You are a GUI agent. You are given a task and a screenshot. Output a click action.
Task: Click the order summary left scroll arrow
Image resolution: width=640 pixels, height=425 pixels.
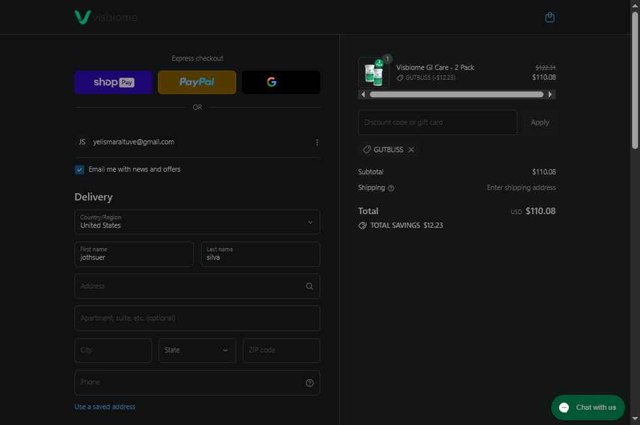(x=363, y=95)
